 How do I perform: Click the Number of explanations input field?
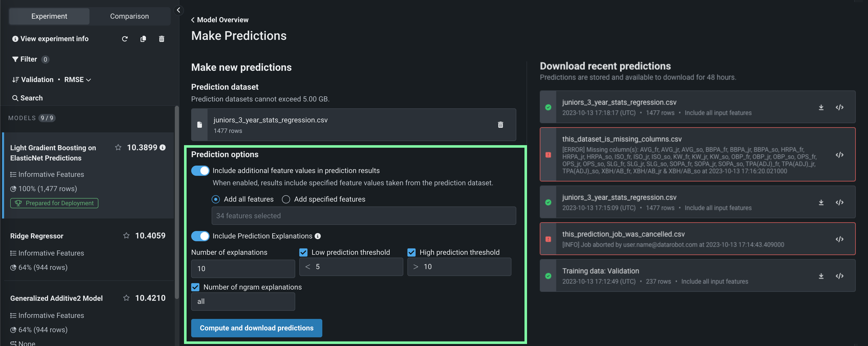[x=243, y=269]
